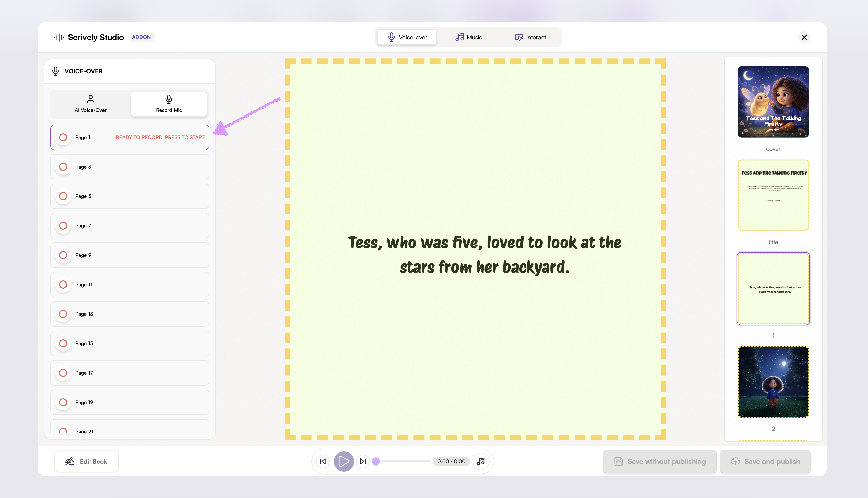Screen dimensions: 868x498
Task: Select the Record Mic option
Action: (169, 104)
